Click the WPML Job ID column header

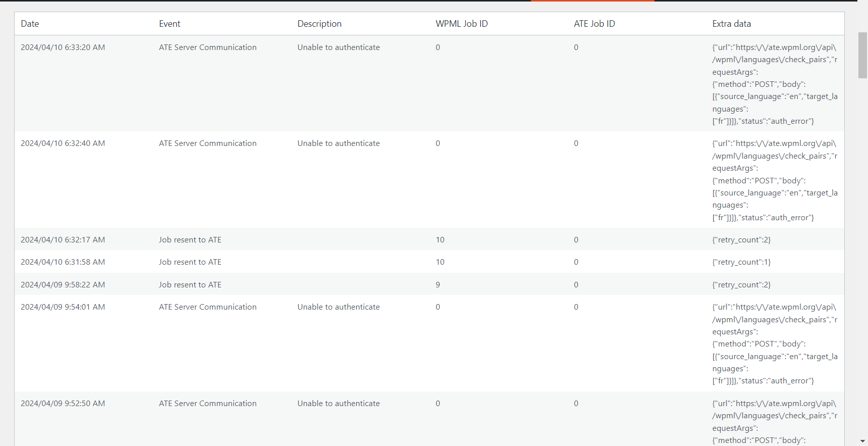[x=462, y=24]
